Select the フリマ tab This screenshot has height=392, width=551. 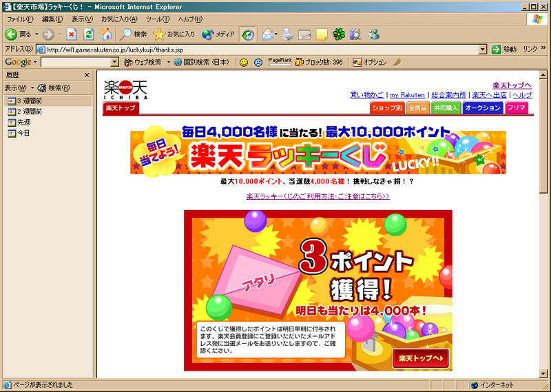pyautogui.click(x=516, y=108)
